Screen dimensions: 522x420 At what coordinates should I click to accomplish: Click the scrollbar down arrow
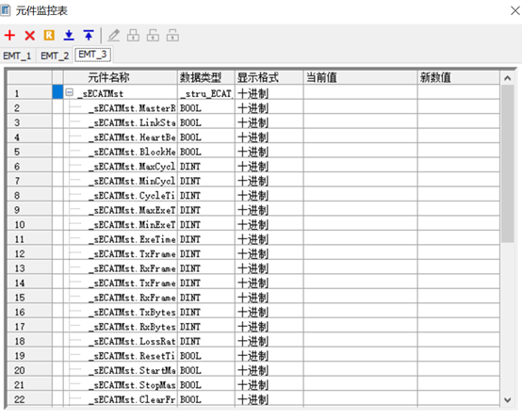click(x=507, y=399)
